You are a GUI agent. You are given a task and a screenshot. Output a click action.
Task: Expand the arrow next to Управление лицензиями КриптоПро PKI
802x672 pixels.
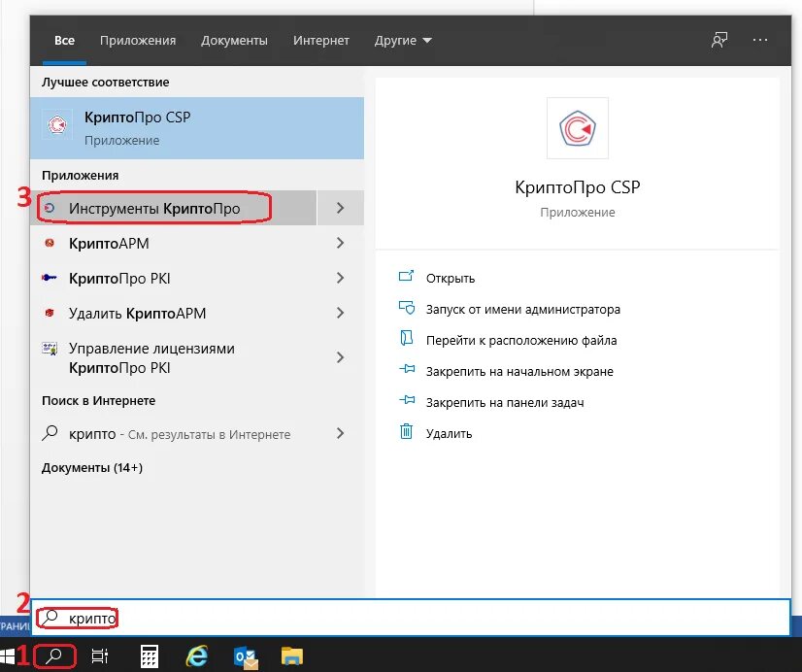[x=341, y=357]
